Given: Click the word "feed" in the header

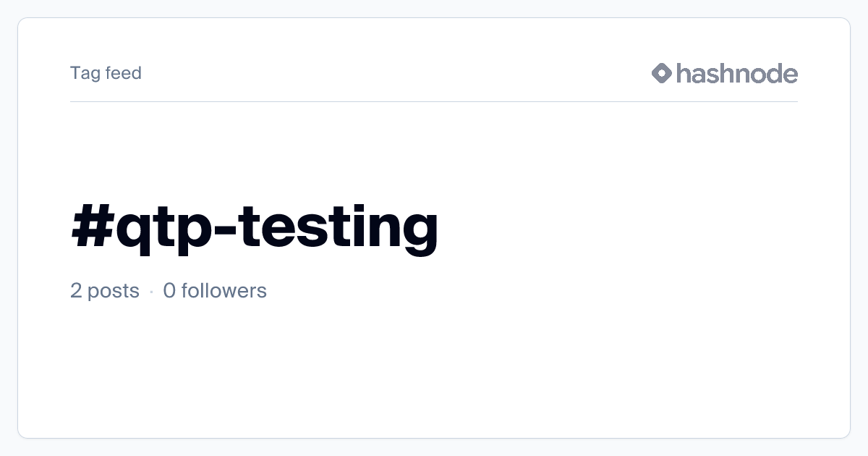Looking at the screenshot, I should click(x=124, y=73).
